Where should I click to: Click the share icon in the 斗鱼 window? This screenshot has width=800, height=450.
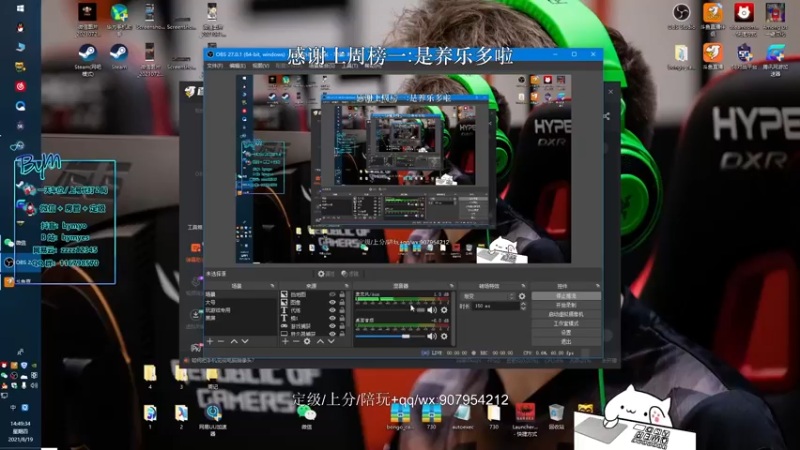606,116
